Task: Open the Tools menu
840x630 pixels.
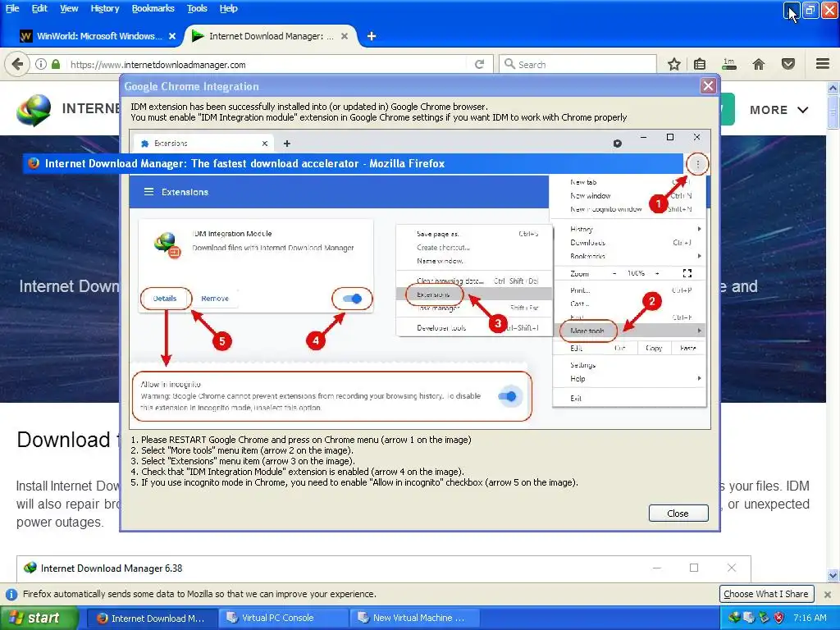Action: [x=197, y=8]
